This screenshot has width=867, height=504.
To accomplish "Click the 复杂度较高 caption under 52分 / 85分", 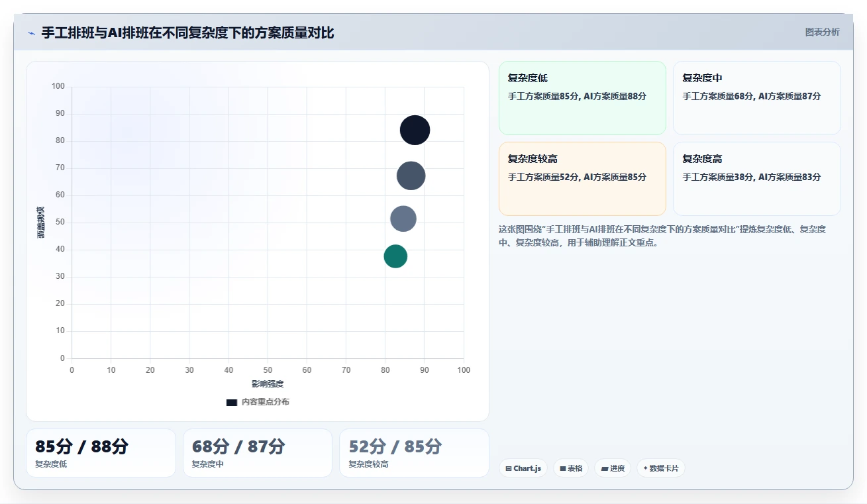I will (368, 464).
